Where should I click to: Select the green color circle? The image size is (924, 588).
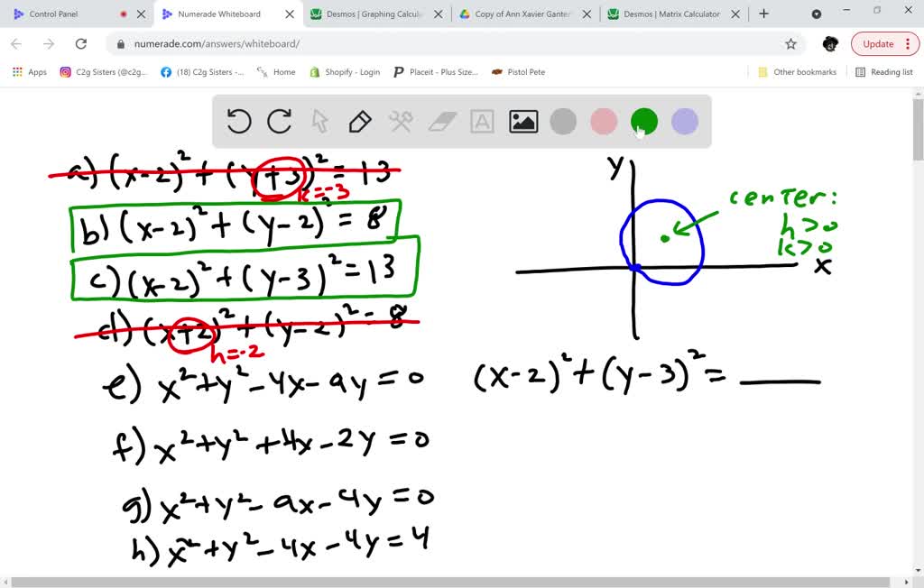click(644, 120)
